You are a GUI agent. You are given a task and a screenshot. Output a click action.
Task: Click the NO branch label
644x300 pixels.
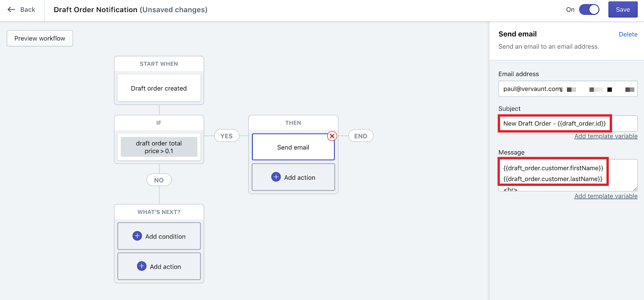[159, 180]
